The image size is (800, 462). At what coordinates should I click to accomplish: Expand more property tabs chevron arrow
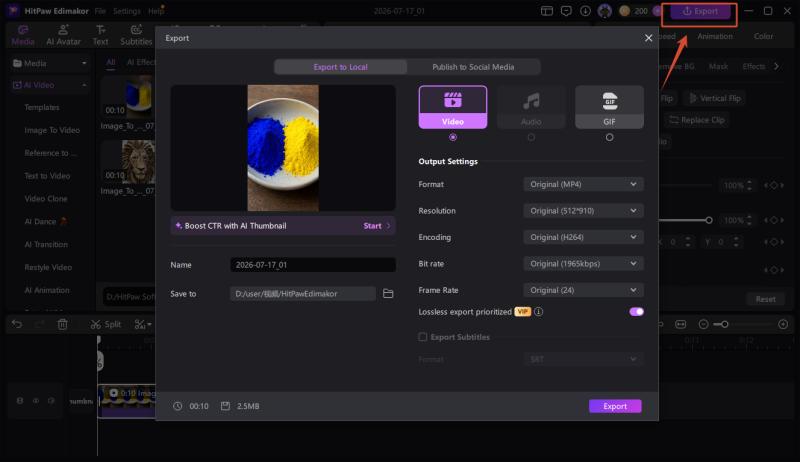click(x=777, y=66)
